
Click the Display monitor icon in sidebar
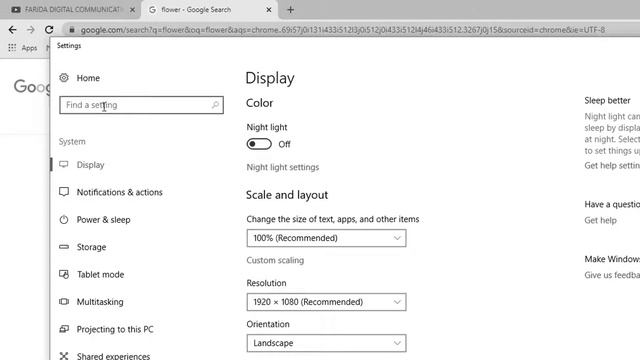[x=64, y=164]
